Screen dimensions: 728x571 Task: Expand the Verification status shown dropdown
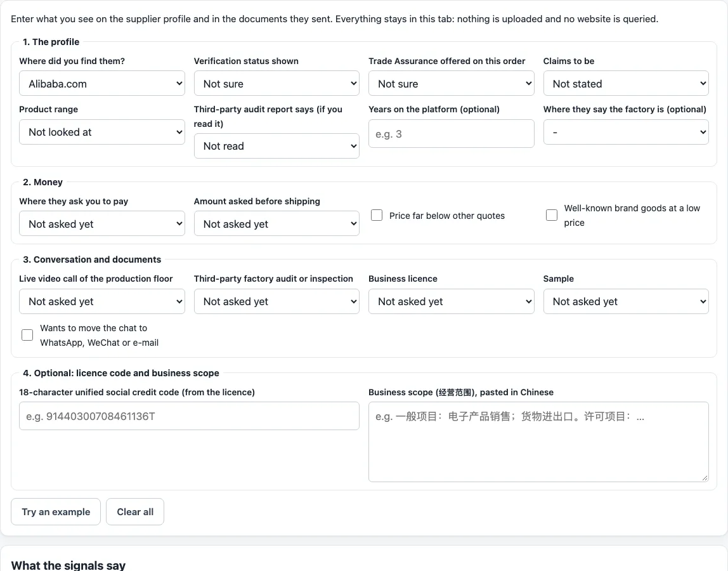click(x=276, y=84)
